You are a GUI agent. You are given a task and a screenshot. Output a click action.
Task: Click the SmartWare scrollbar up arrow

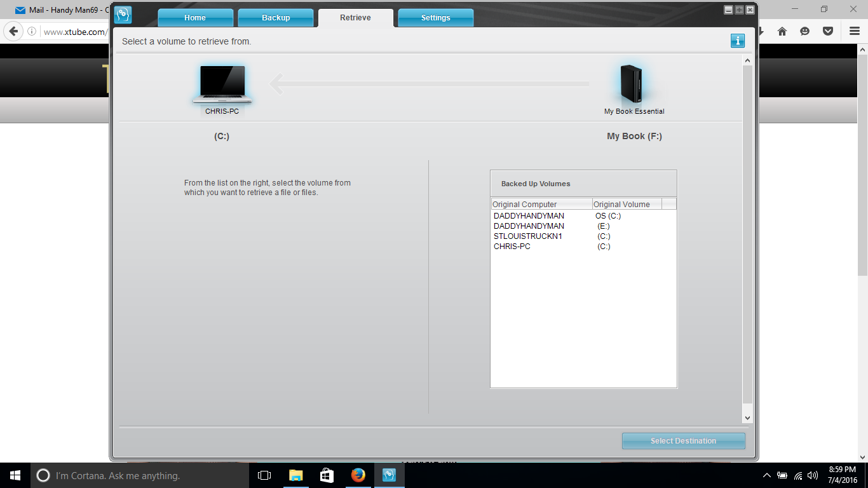(747, 60)
